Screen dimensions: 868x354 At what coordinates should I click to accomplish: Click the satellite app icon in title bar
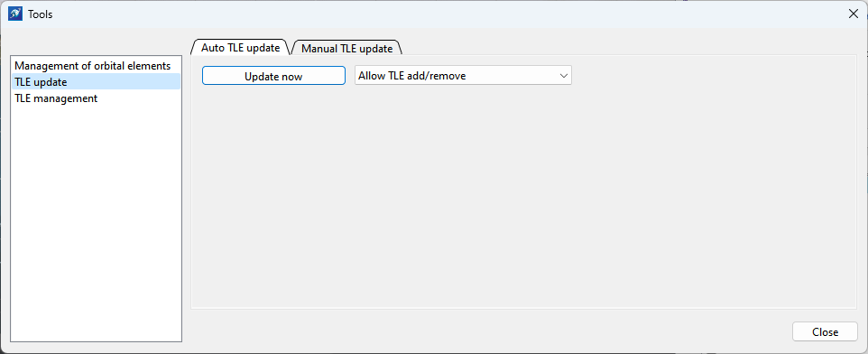point(15,14)
